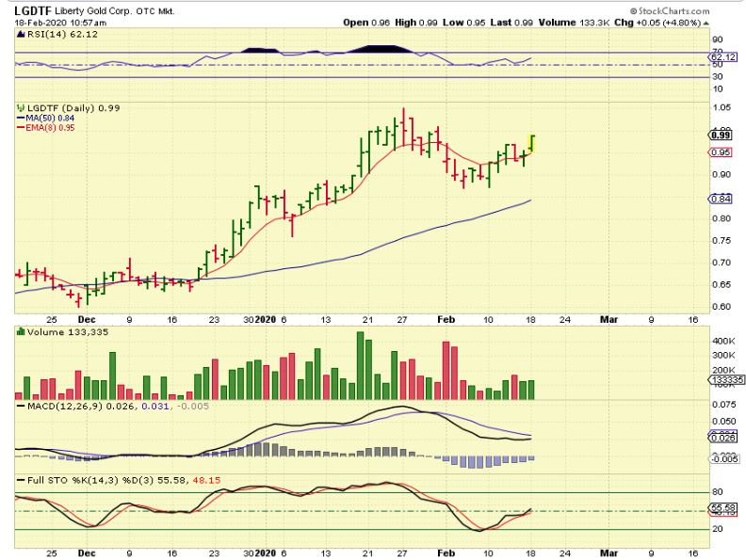Click the blue 0.031 MACD signal value
The height and width of the screenshot is (560, 746).
(155, 406)
